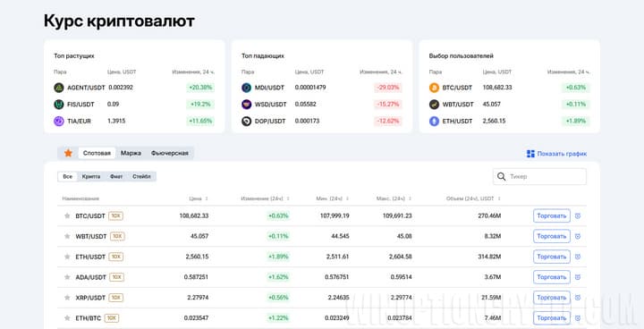Click 10X badge in BTC/USDT row
644x329 pixels.
pyautogui.click(x=115, y=215)
